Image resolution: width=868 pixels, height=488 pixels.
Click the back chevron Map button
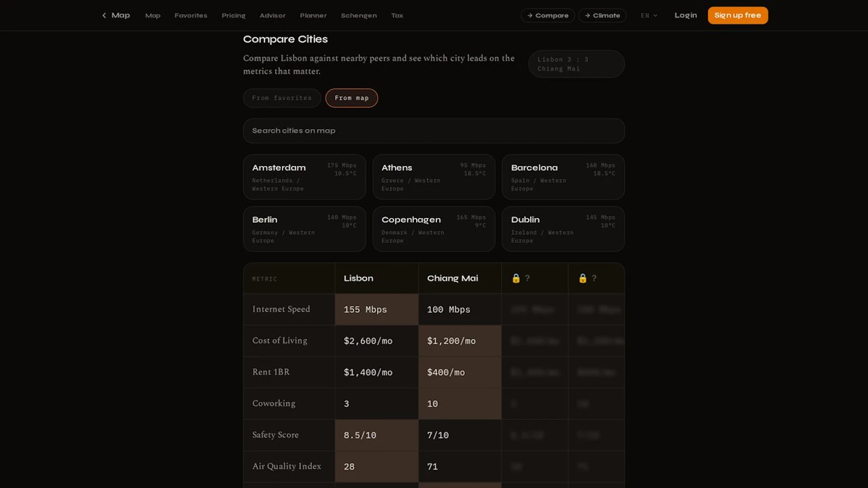[116, 15]
